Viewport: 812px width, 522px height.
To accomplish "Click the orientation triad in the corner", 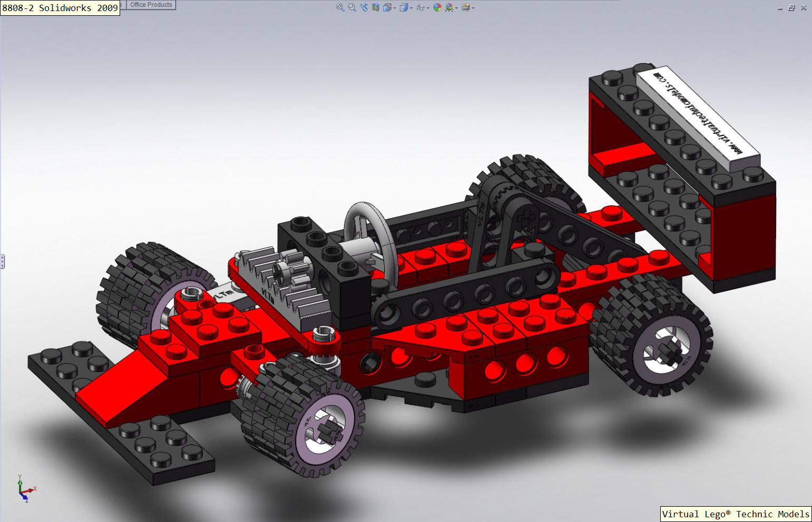I will (25, 488).
